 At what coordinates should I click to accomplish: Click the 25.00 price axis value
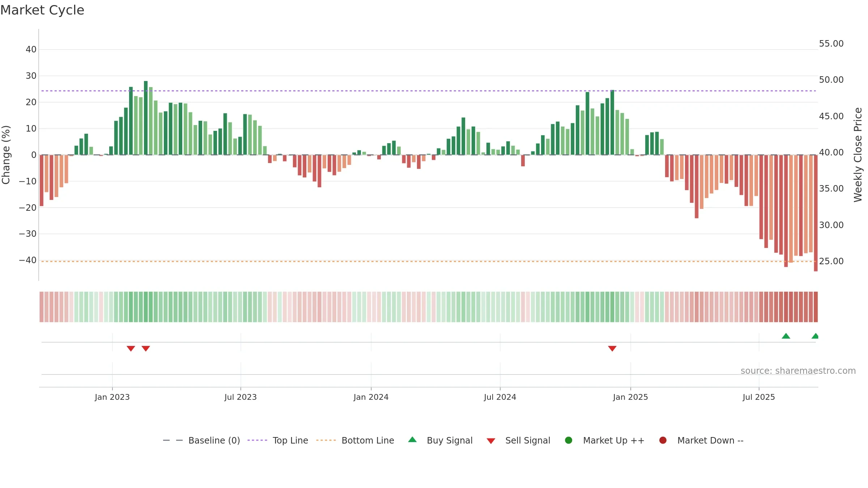(x=831, y=261)
